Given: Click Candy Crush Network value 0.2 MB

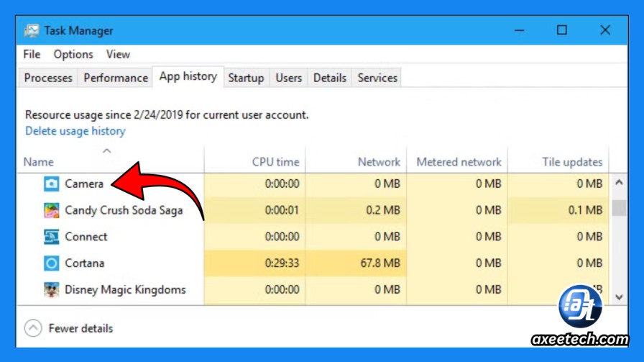Looking at the screenshot, I should (383, 210).
